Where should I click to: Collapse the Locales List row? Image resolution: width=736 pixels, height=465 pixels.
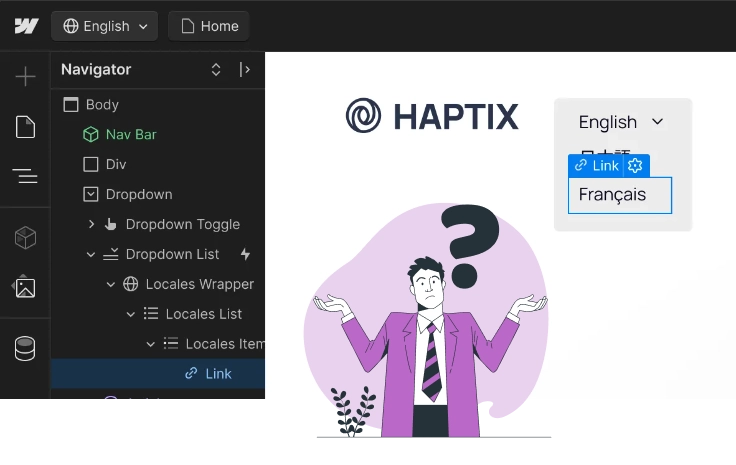(131, 314)
